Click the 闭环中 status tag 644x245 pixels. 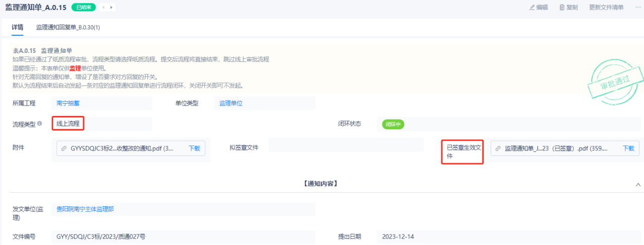click(x=393, y=124)
